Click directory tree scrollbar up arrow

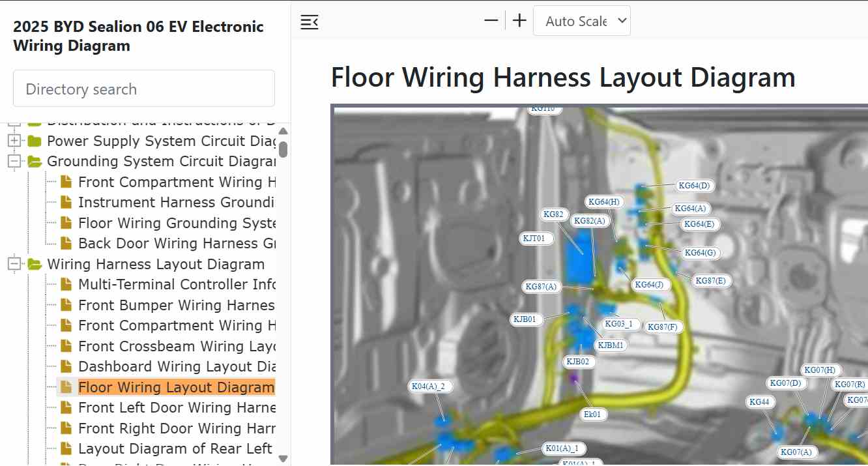(x=283, y=131)
